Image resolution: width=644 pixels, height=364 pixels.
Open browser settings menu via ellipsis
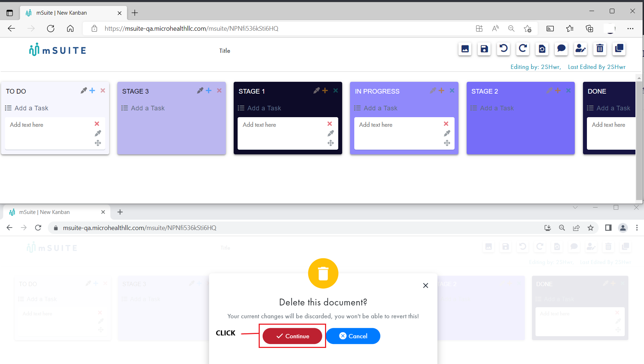coord(630,29)
